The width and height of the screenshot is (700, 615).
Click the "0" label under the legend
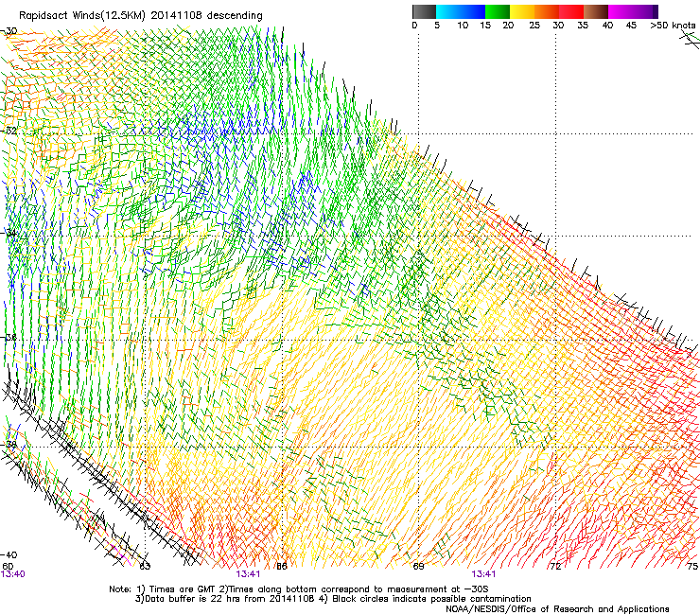pyautogui.click(x=414, y=26)
